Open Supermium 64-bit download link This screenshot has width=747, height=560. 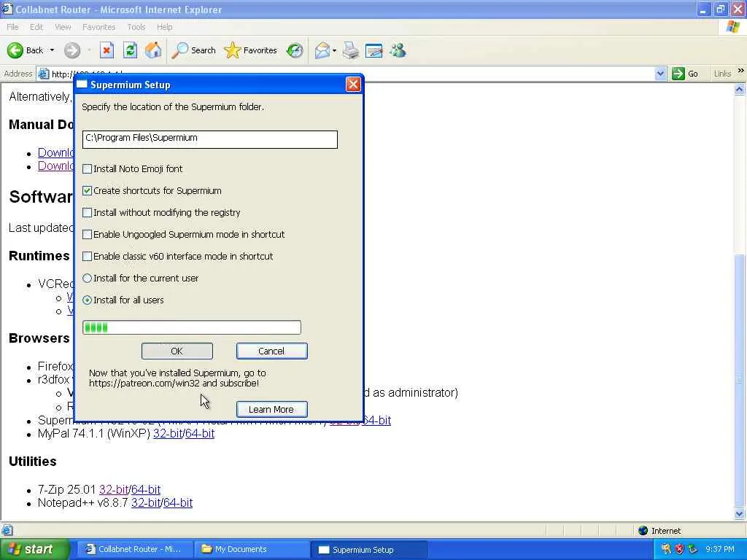376,421
